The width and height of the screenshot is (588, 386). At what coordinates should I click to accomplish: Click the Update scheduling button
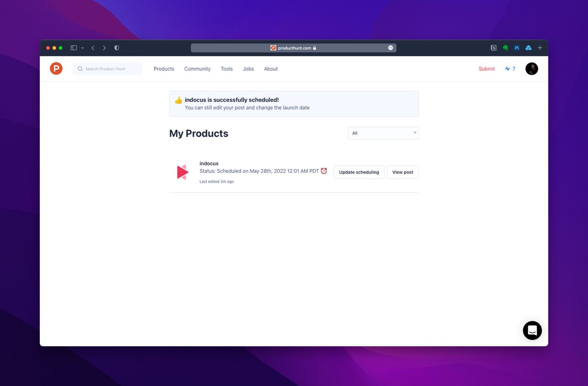pos(359,172)
